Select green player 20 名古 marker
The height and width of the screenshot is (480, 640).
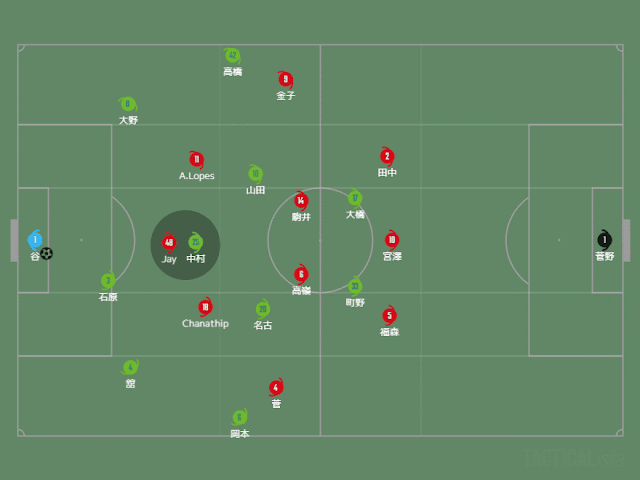pyautogui.click(x=263, y=309)
